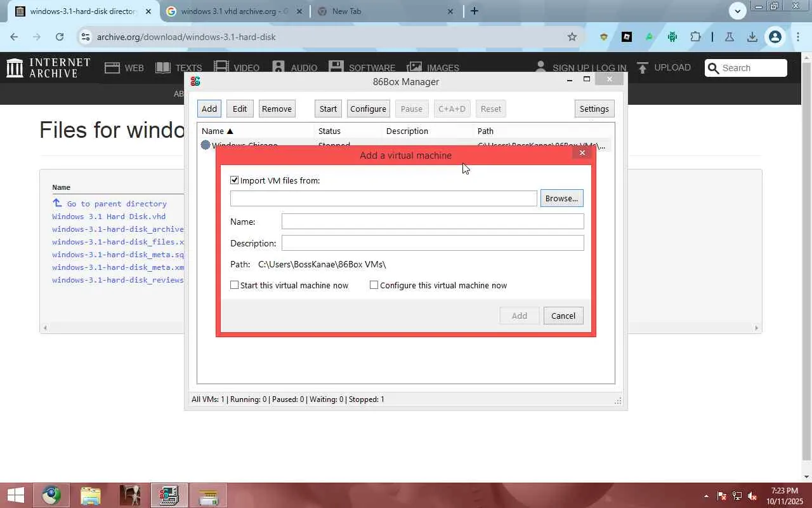812x508 pixels.
Task: Show hidden system tray icons
Action: coord(706,496)
